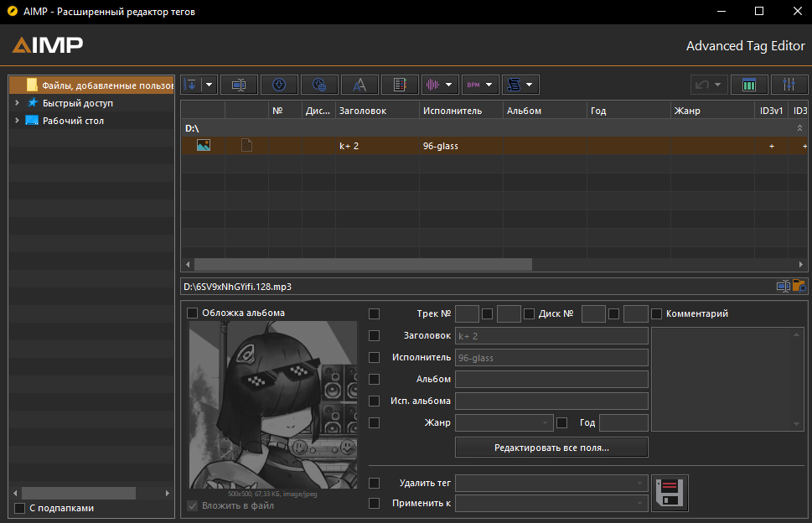The height and width of the screenshot is (523, 812).
Task: Toggle the Жанр checkbox
Action: [x=374, y=423]
